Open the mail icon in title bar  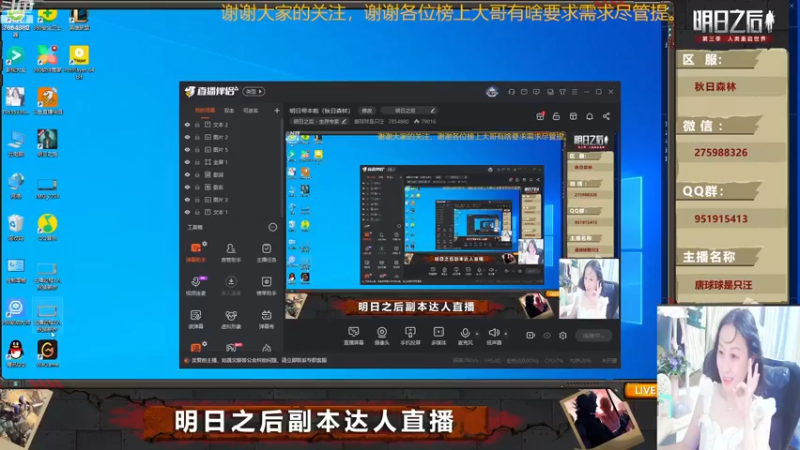pos(524,92)
